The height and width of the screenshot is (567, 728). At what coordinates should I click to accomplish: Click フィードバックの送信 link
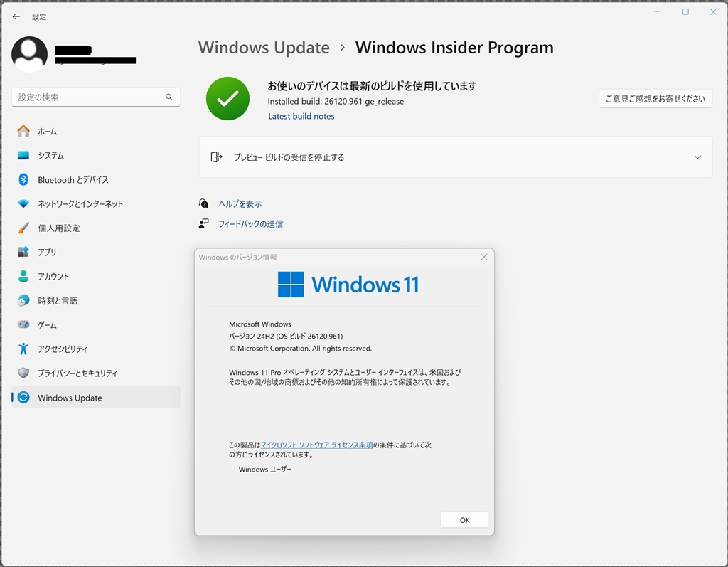coord(251,223)
